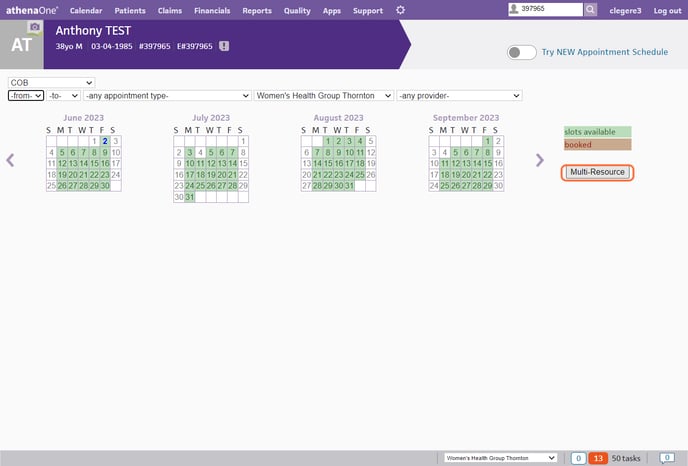Open the COB dropdown

pyautogui.click(x=51, y=82)
